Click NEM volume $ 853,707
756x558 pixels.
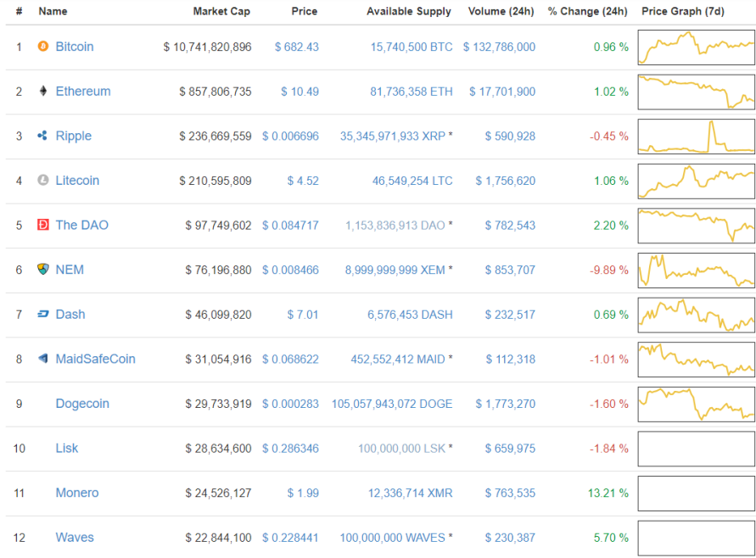tap(510, 270)
